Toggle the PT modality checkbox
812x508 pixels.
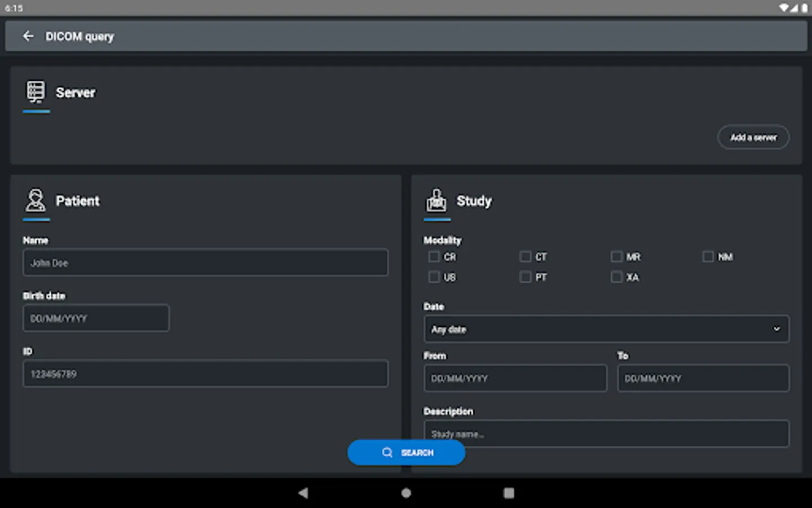point(525,277)
